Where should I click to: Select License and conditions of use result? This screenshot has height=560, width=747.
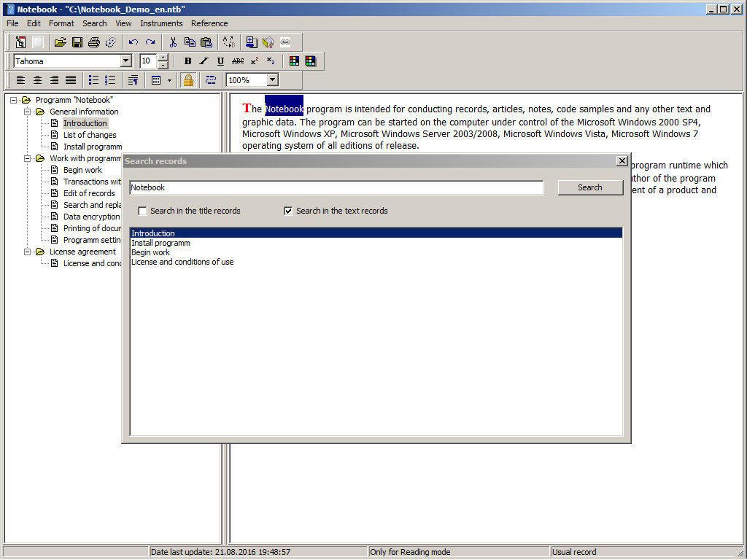click(x=376, y=262)
